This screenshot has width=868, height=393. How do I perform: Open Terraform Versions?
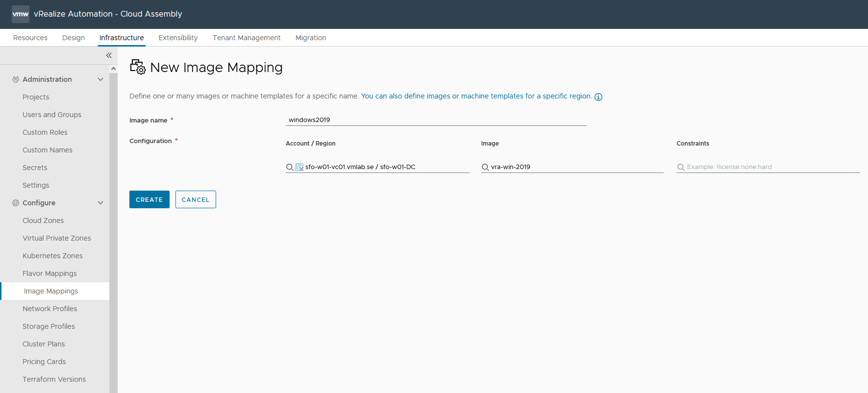(54, 379)
